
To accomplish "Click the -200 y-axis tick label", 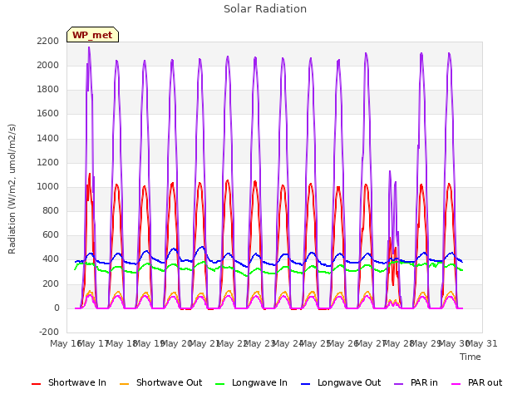I will (x=49, y=332).
